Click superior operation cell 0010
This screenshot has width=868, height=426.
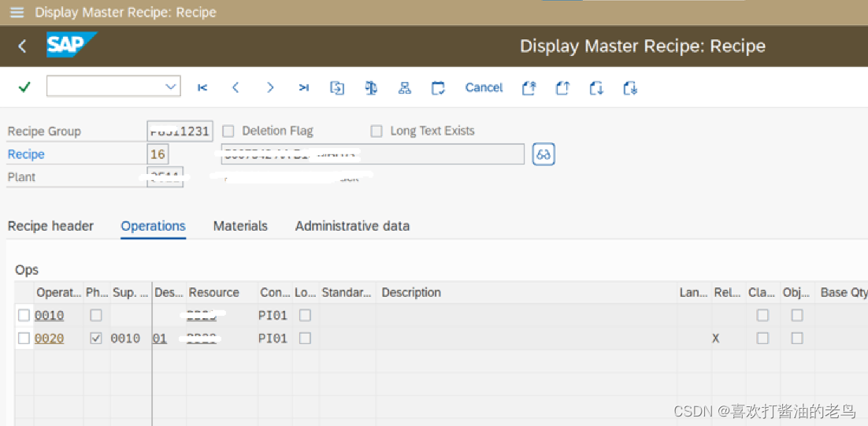point(126,339)
